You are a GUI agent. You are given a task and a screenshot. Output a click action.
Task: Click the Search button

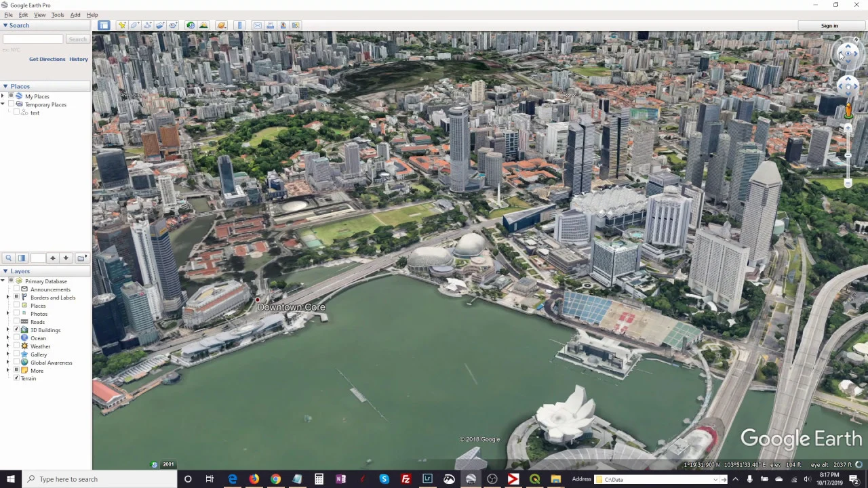coord(77,39)
